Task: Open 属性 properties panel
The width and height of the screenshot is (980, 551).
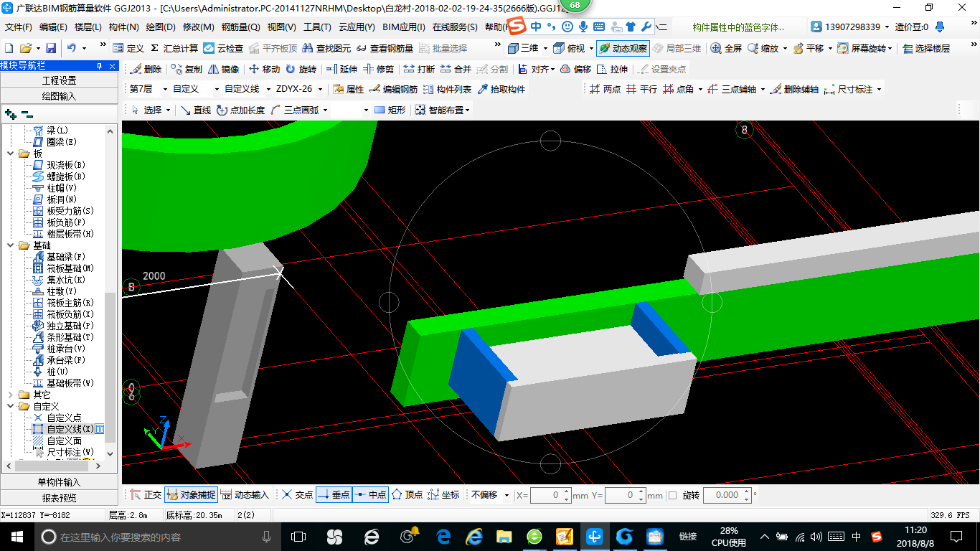Action: coord(348,90)
